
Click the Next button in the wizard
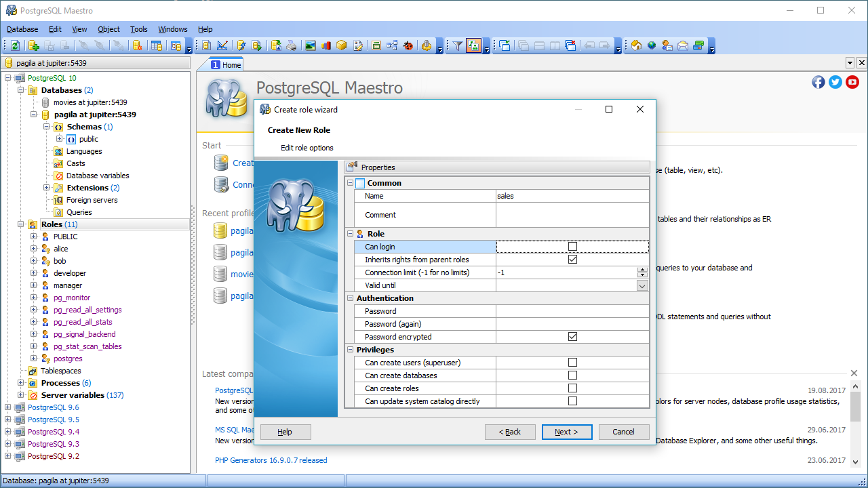pos(567,432)
